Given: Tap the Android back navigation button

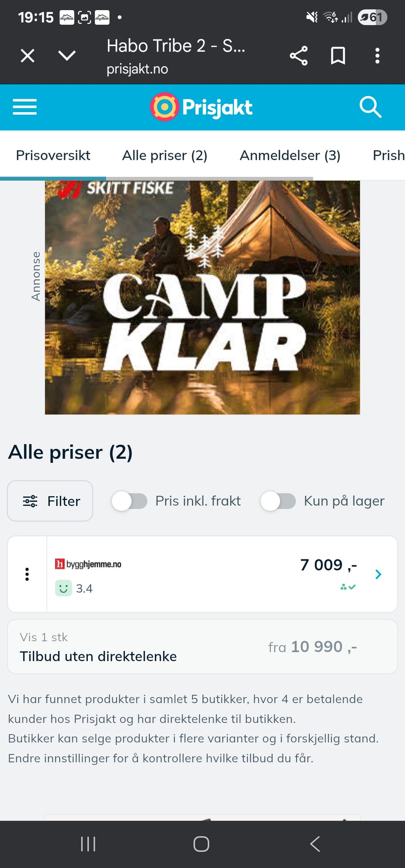Looking at the screenshot, I should 315,844.
